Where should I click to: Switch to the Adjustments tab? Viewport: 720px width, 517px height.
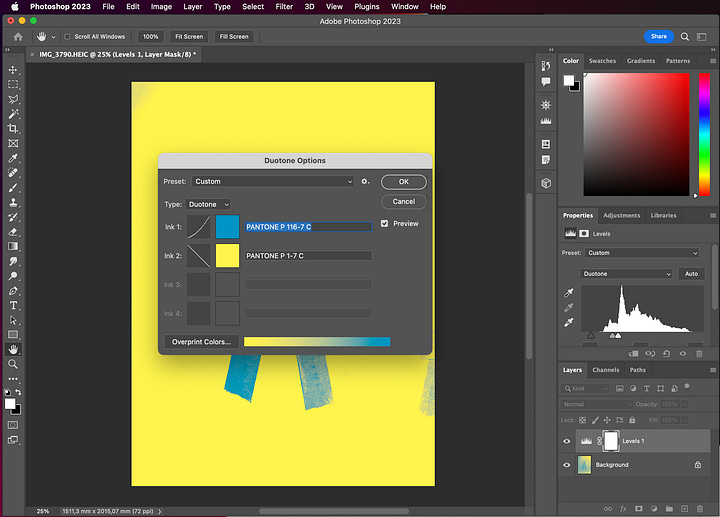coord(621,215)
